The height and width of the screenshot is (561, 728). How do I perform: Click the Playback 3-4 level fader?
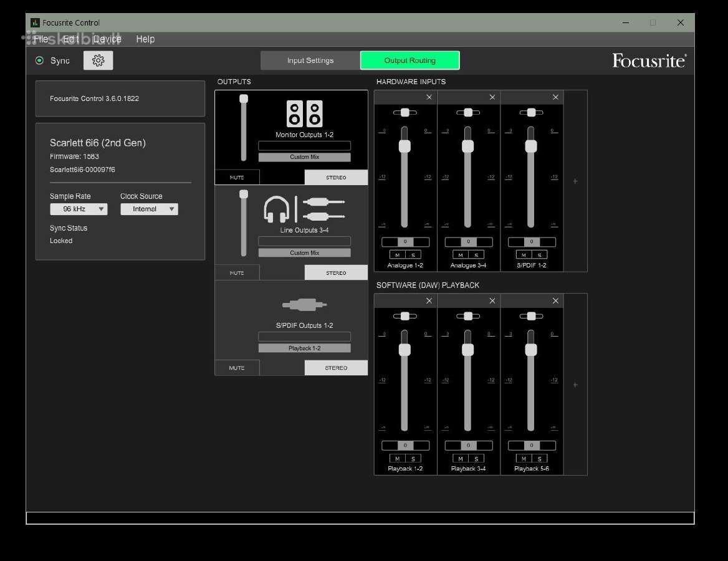pos(468,380)
